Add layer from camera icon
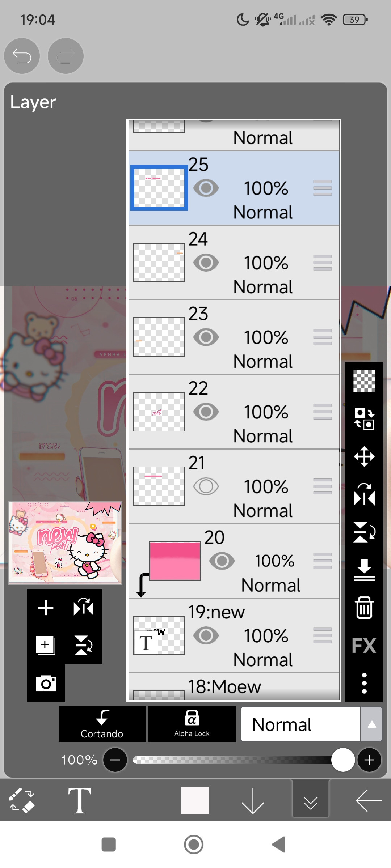 click(x=46, y=683)
